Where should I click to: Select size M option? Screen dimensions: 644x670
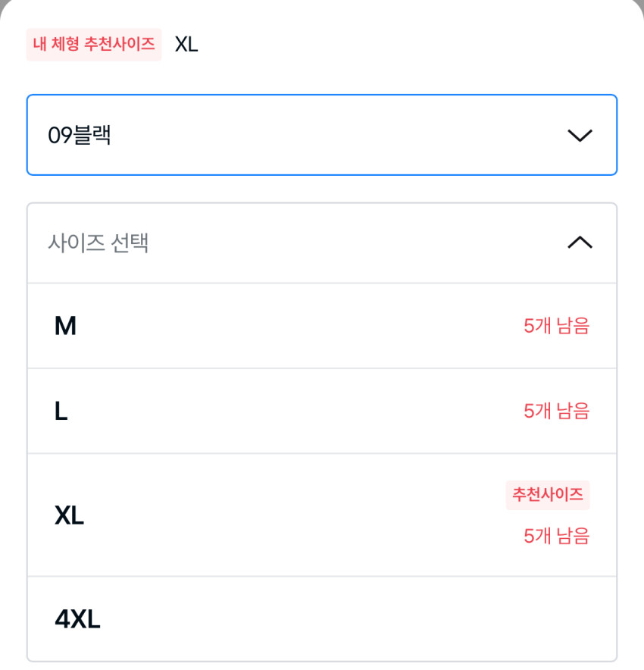tap(322, 327)
